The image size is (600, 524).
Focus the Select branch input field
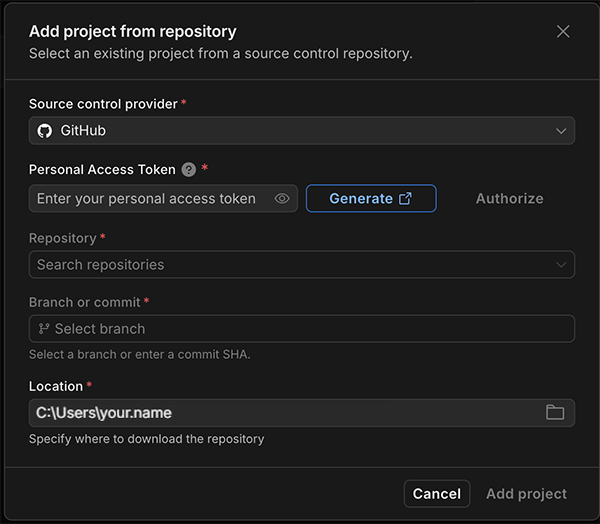point(300,329)
